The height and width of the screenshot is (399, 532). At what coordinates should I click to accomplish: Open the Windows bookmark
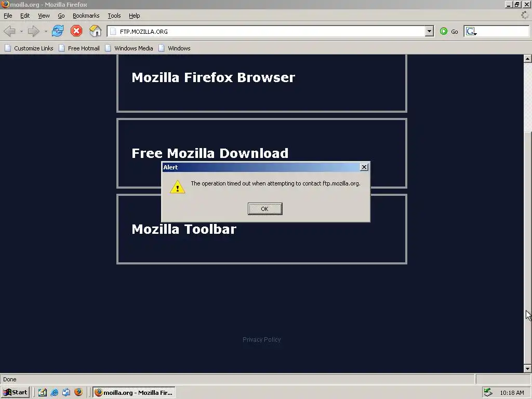(x=175, y=48)
